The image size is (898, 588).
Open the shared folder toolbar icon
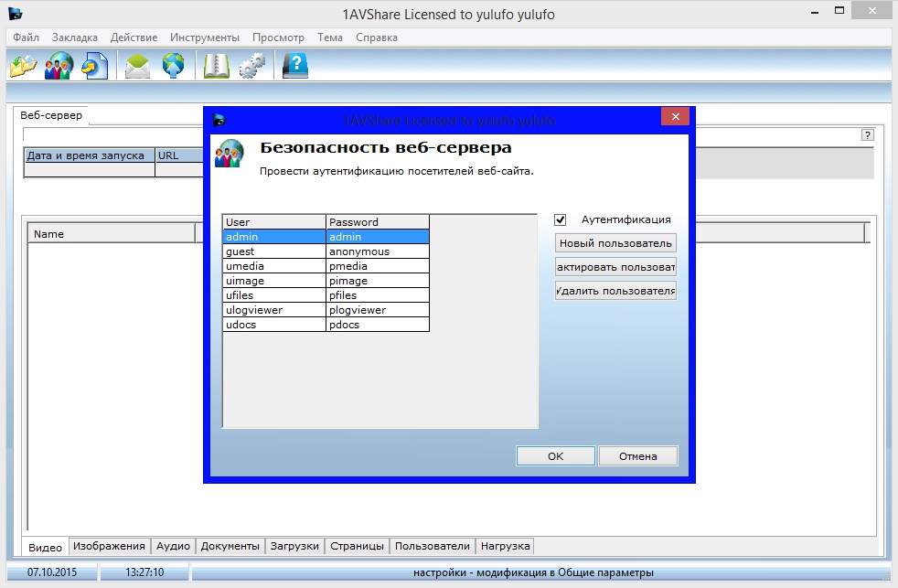[24, 65]
